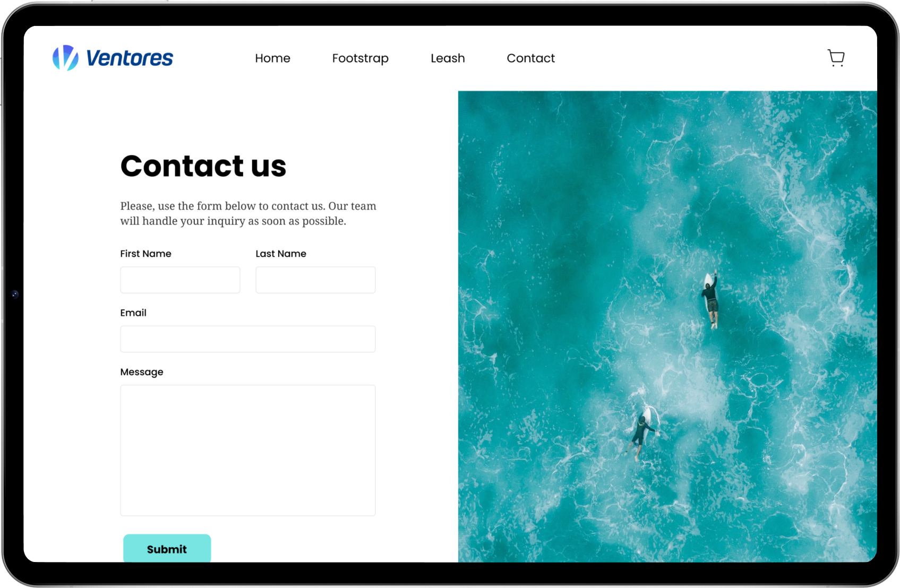Viewport: 900px width, 588px height.
Task: Navigate to the Leash page
Action: click(448, 58)
